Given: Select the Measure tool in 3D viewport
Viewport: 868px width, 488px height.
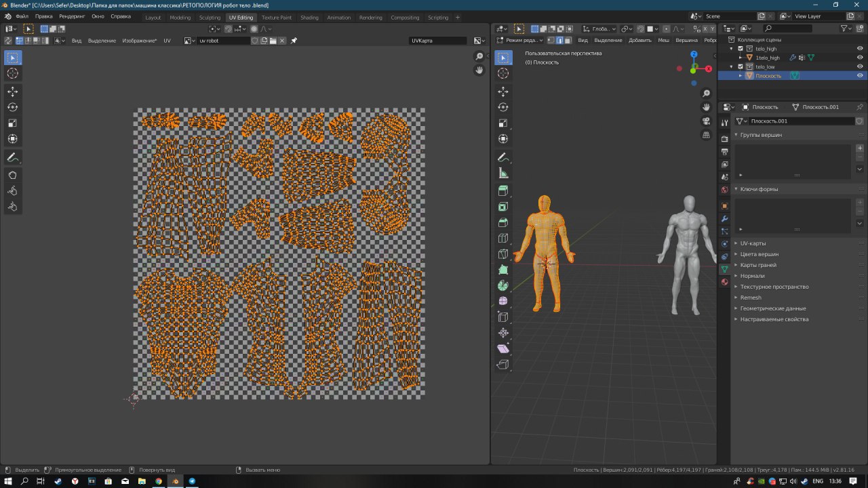Looking at the screenshot, I should pyautogui.click(x=503, y=174).
